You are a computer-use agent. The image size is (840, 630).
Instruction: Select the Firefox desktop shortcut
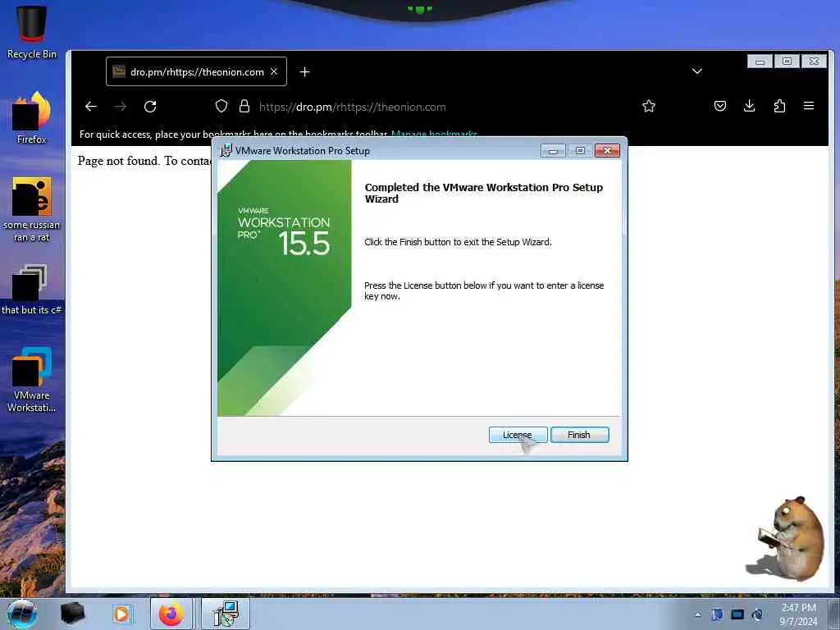tap(32, 118)
